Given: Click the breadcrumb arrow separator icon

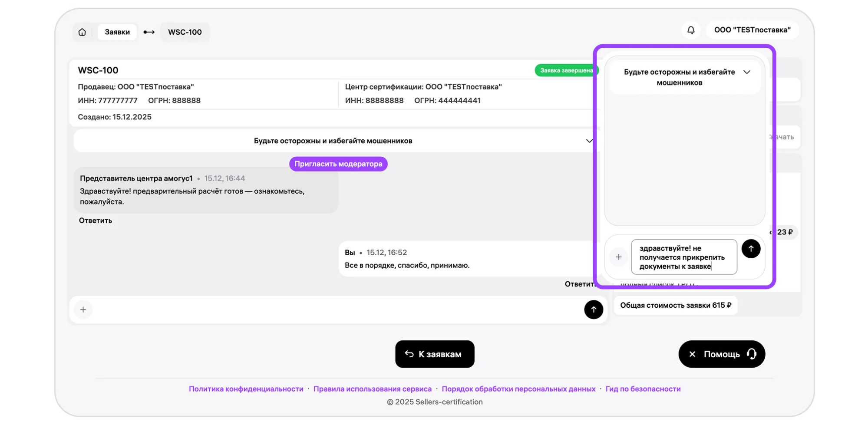Looking at the screenshot, I should click(149, 32).
